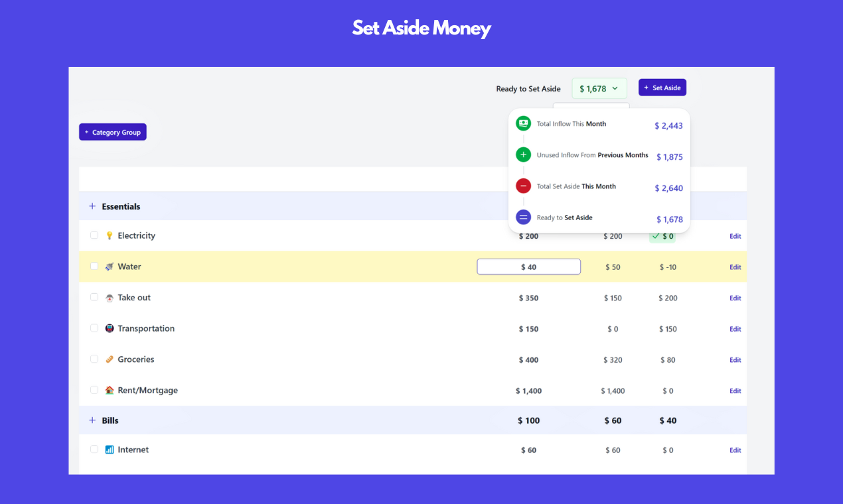Click the Water amount input showing $ 40
Viewport: 843px width, 504px height.
tap(528, 267)
